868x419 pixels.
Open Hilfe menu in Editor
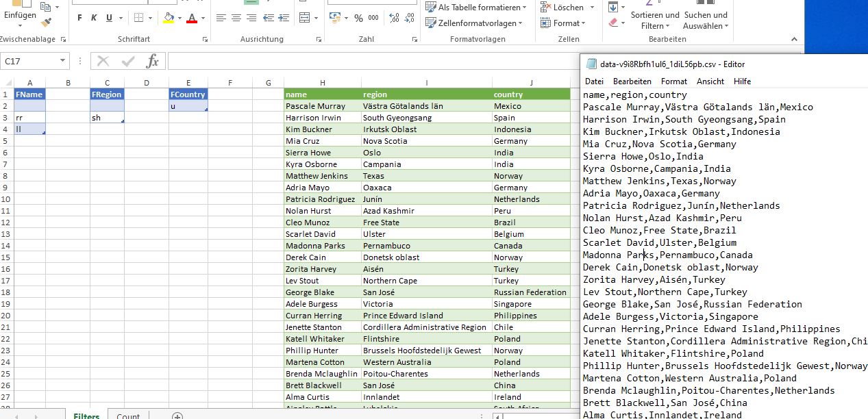click(742, 81)
